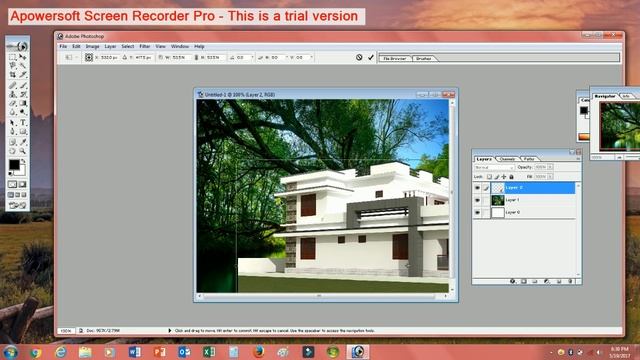The width and height of the screenshot is (640, 360).
Task: Select the Shape tool
Action: tap(23, 131)
